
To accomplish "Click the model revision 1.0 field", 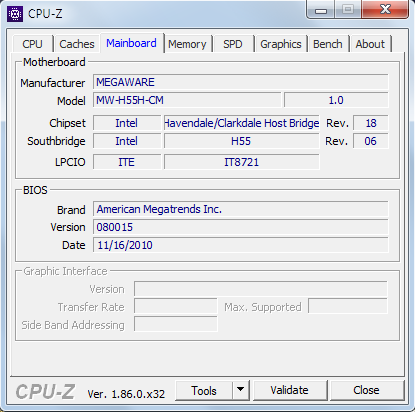I will [336, 100].
